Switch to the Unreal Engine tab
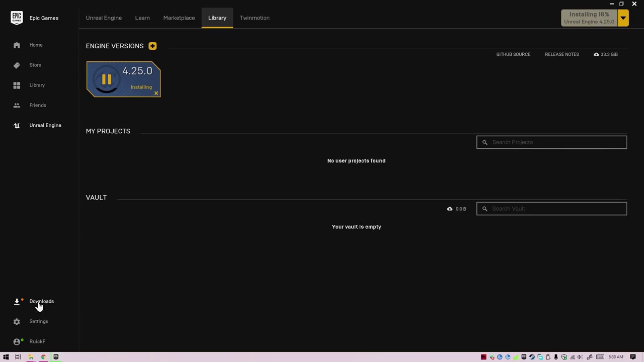 tap(104, 18)
